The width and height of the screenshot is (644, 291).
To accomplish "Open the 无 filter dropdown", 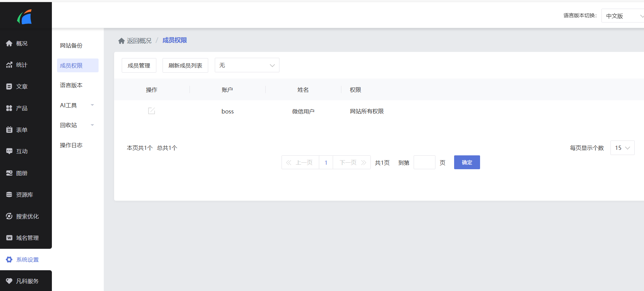I will click(x=247, y=65).
